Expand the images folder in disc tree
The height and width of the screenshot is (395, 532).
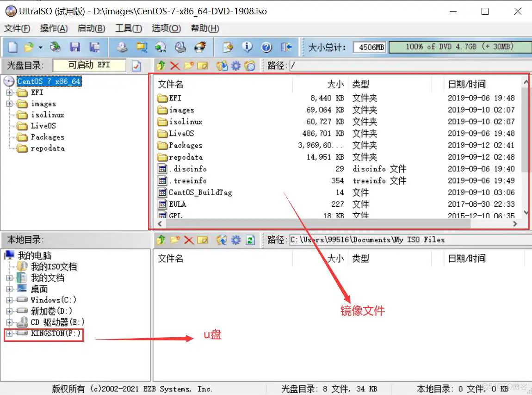[9, 104]
